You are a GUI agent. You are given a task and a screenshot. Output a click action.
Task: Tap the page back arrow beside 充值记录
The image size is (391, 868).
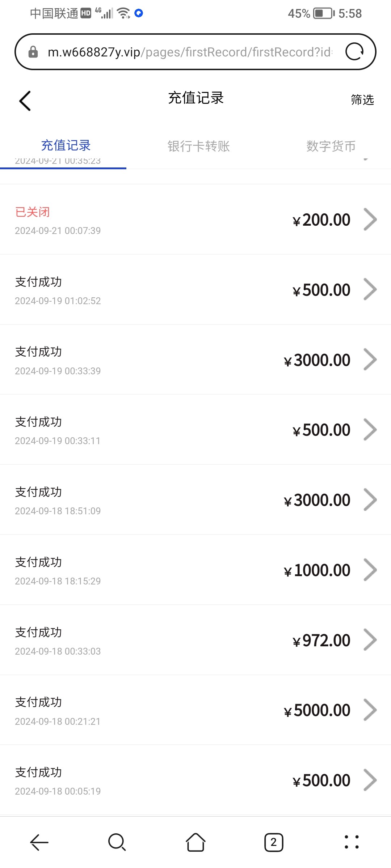tap(25, 101)
